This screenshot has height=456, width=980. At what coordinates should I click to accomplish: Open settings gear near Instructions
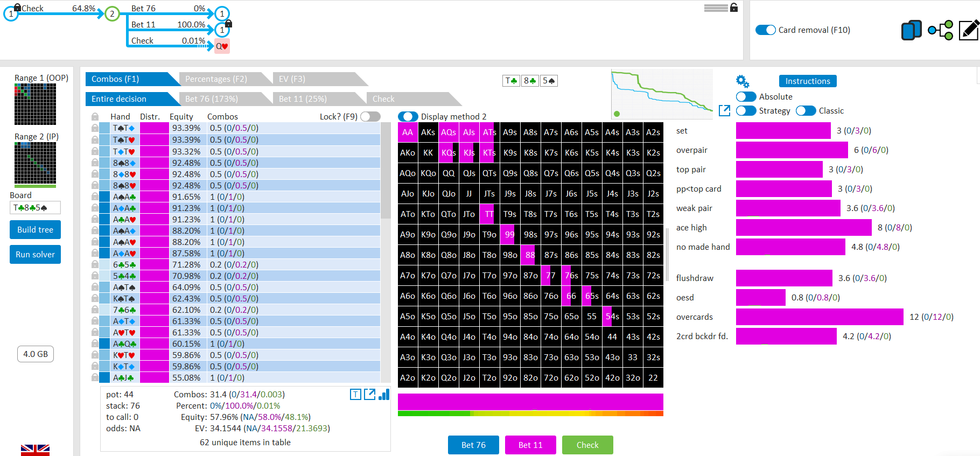[x=743, y=81]
